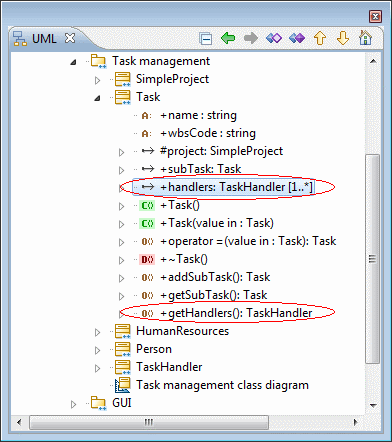Image resolution: width=392 pixels, height=442 pixels.
Task: Expand the +Task(value in : Task) node
Action: click(121, 224)
